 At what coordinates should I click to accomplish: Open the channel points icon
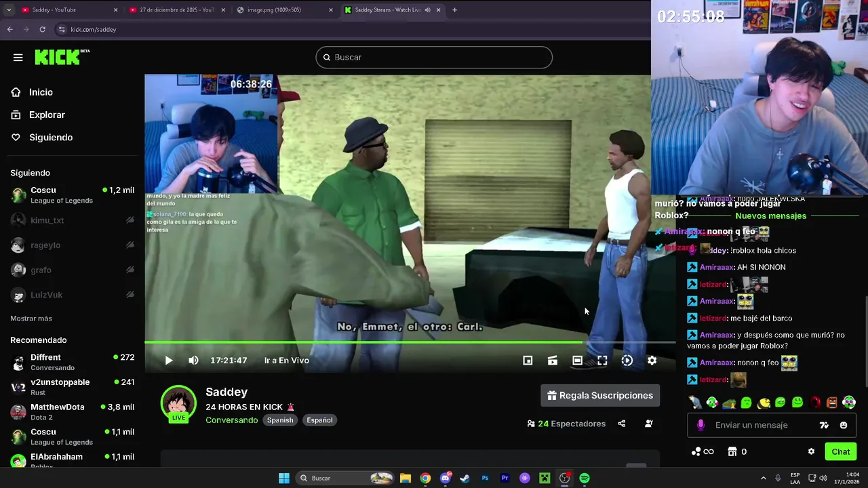click(702, 451)
